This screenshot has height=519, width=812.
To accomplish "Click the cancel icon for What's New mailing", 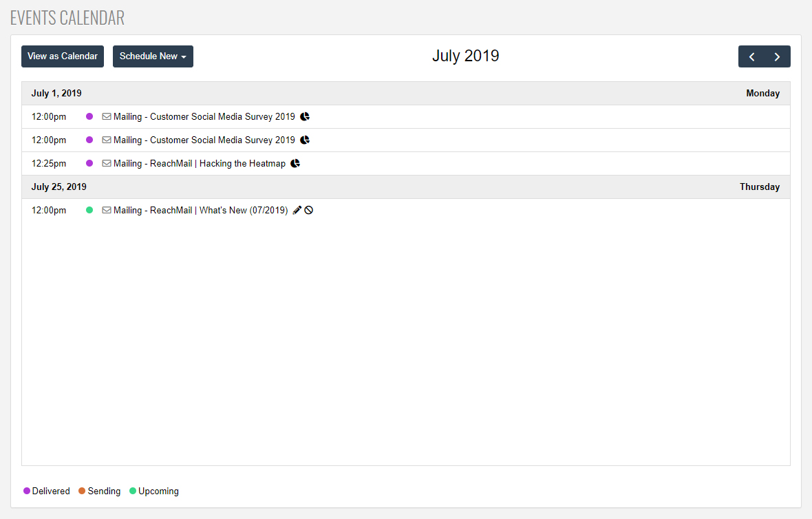I will point(309,211).
